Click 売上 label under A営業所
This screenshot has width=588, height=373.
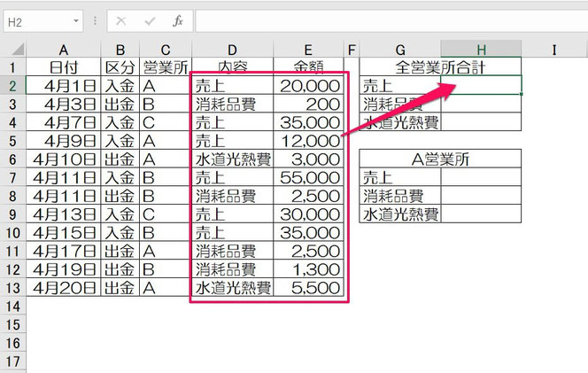400,177
